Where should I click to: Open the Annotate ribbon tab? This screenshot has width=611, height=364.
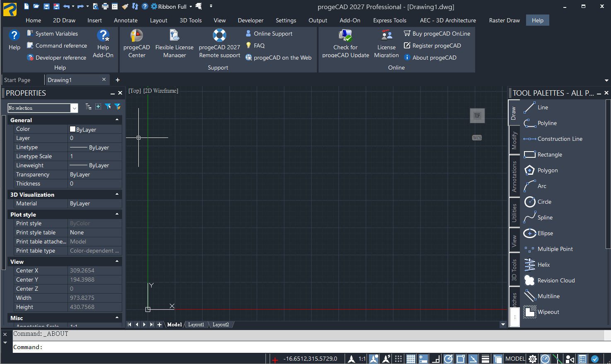point(126,20)
